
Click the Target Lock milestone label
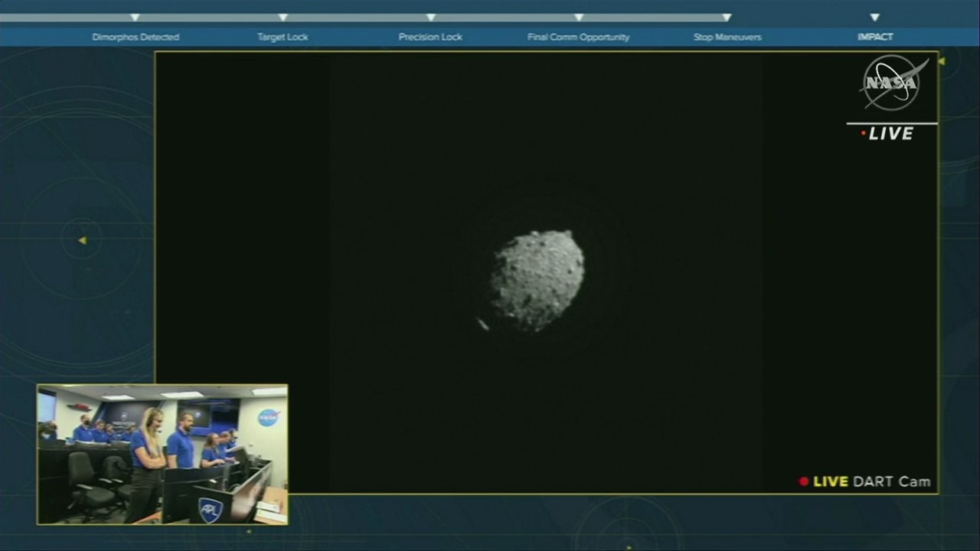283,37
